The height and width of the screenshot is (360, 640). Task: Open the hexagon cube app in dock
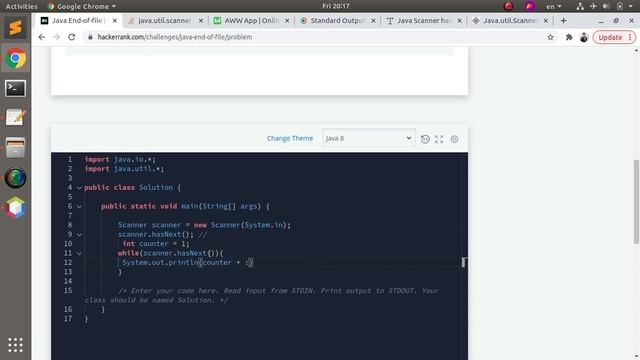click(15, 208)
